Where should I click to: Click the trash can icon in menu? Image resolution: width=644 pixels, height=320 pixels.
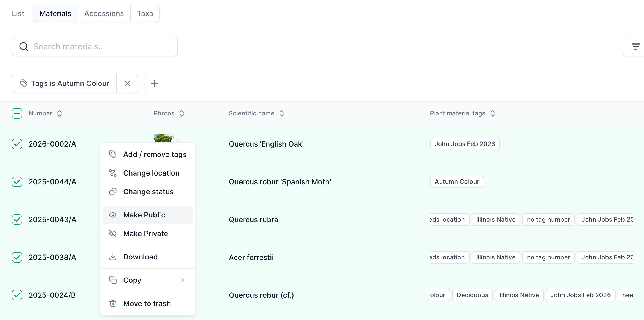113,303
